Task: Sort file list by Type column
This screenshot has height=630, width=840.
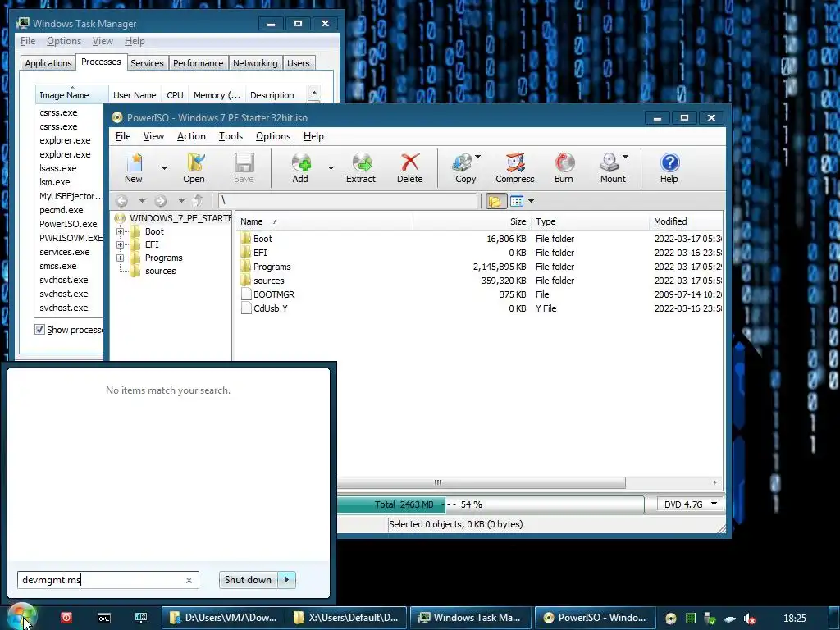Action: tap(589, 221)
